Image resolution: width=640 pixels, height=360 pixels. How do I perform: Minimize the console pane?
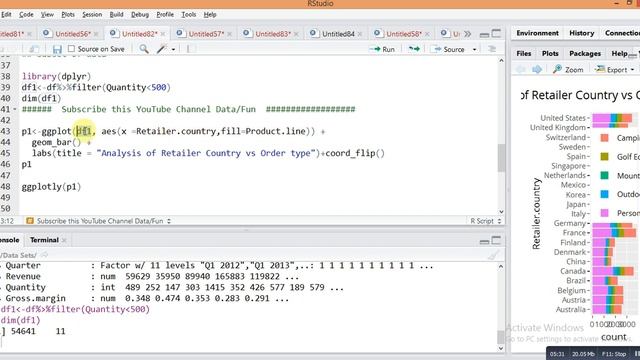click(484, 242)
